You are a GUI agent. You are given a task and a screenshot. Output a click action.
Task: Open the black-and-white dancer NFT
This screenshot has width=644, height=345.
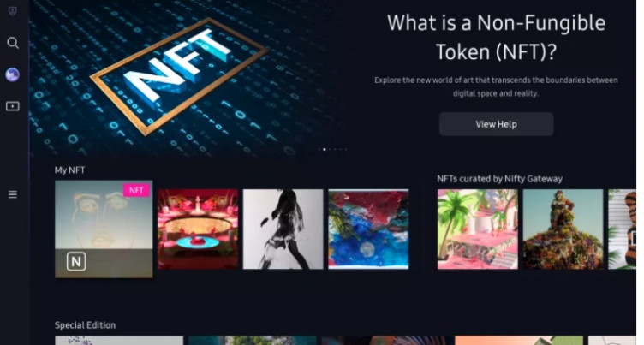[x=283, y=229]
